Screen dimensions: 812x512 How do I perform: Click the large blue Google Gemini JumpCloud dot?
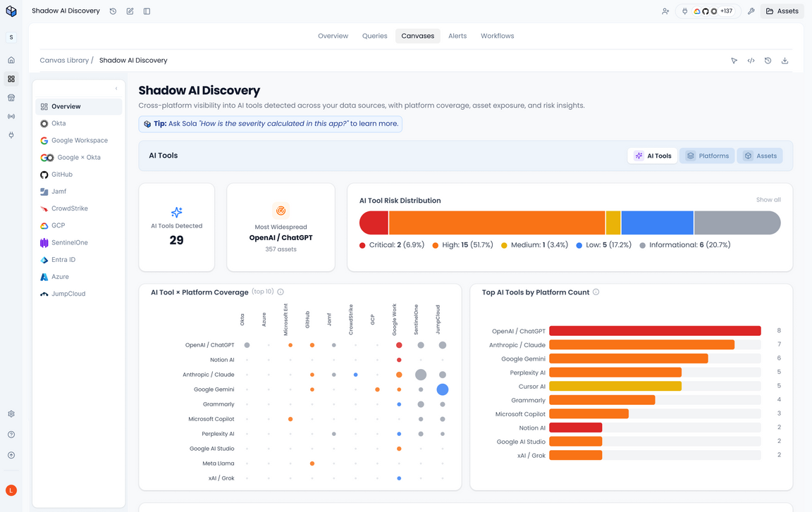pos(442,389)
